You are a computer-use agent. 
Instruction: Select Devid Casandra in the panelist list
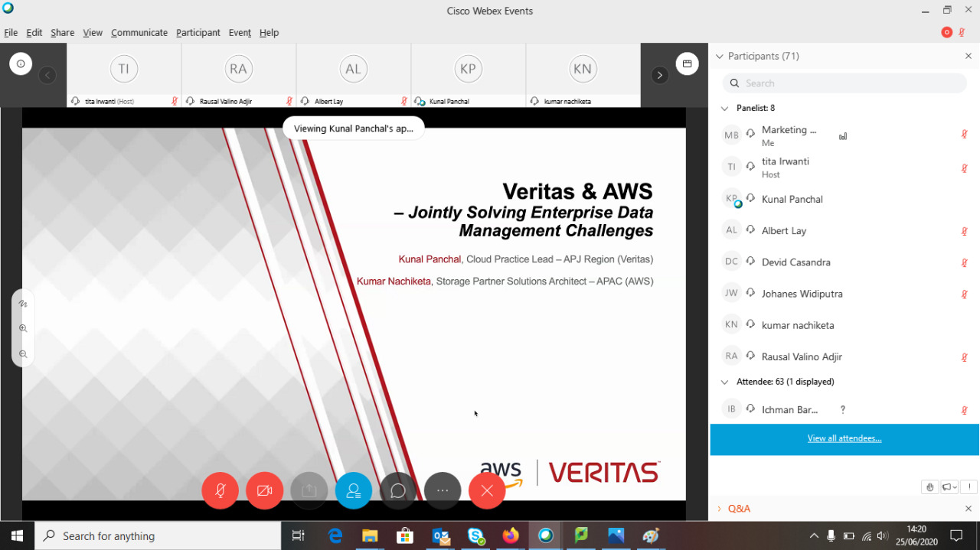point(844,262)
